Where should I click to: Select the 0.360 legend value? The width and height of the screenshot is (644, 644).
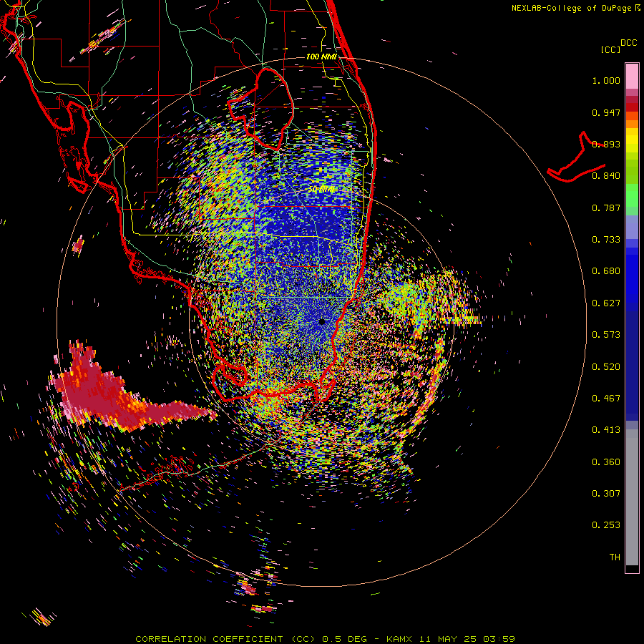[x=606, y=462]
